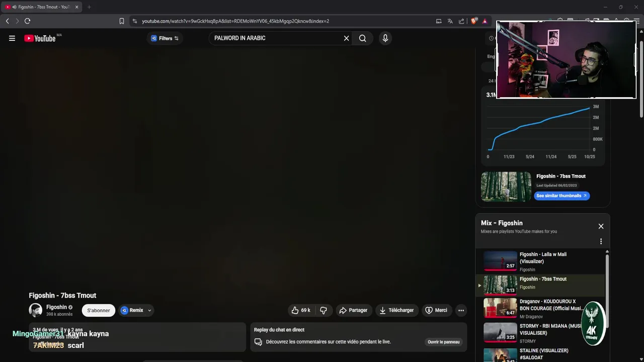Open more actions three-dot menu under video

click(x=461, y=310)
